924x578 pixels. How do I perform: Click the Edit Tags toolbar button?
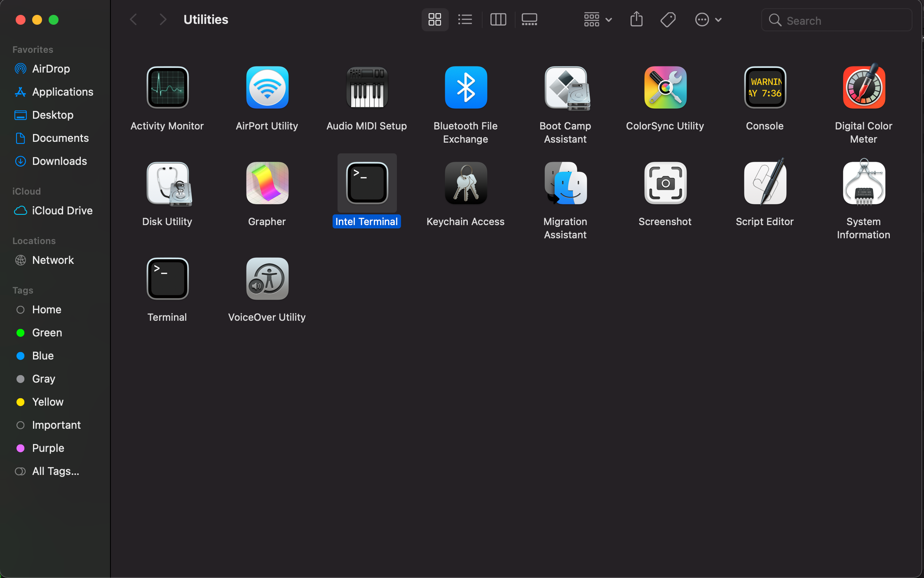pyautogui.click(x=668, y=19)
